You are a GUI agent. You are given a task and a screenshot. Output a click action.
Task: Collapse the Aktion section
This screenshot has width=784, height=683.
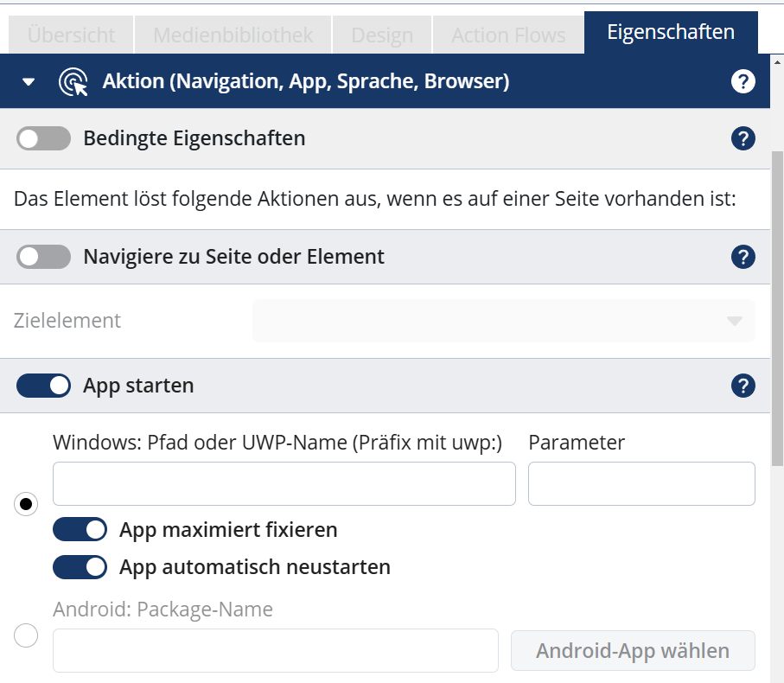click(27, 80)
